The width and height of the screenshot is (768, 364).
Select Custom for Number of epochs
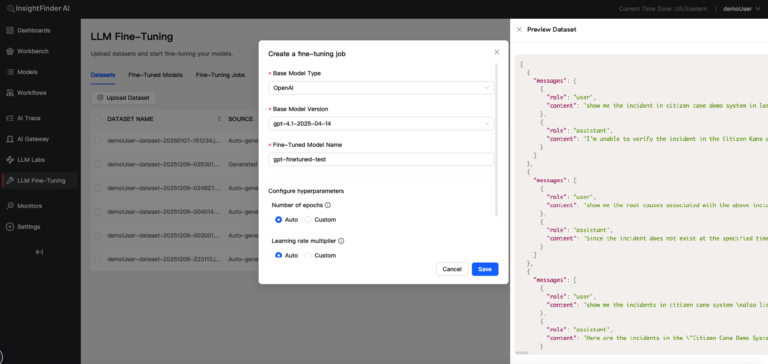click(308, 219)
